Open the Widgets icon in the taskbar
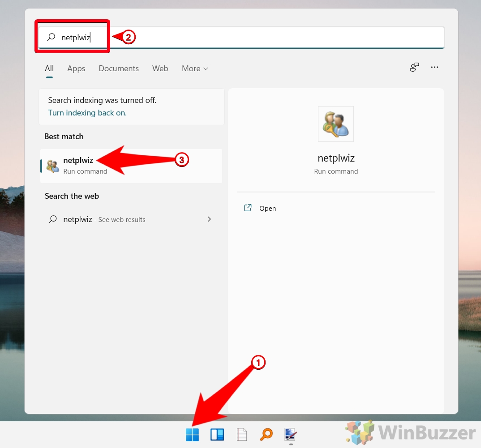This screenshot has width=481, height=448. point(217,435)
